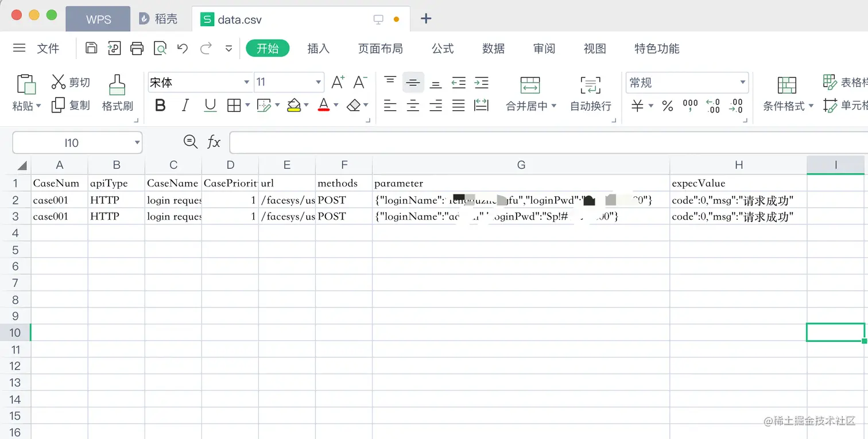Expand the fill color dropdown arrow
The width and height of the screenshot is (868, 439).
click(306, 105)
